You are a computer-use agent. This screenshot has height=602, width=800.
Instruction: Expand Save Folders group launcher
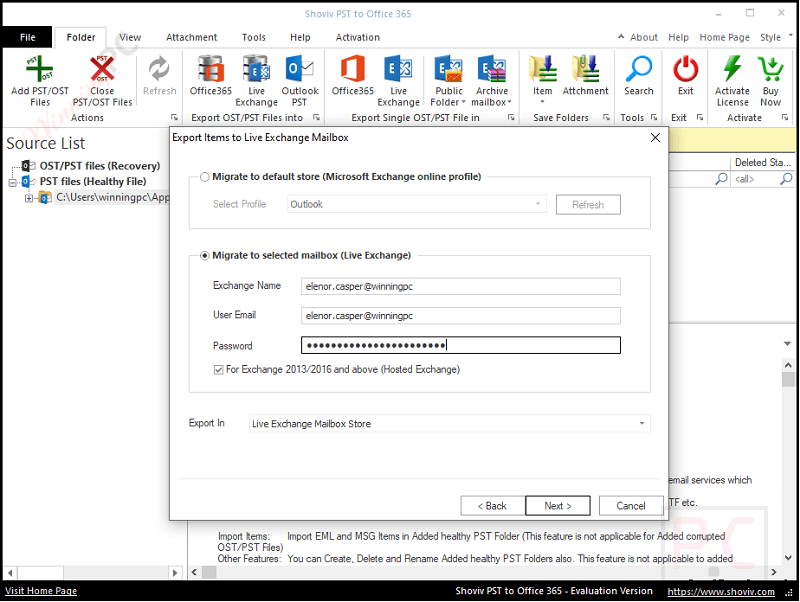(606, 118)
